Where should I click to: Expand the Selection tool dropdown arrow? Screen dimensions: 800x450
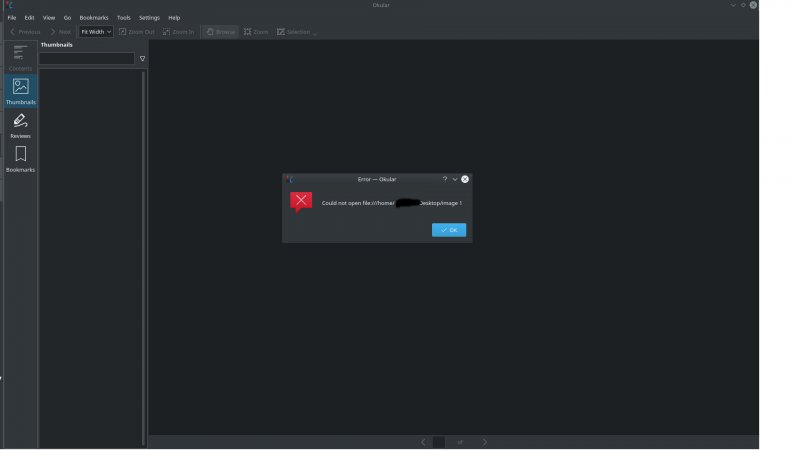(315, 33)
